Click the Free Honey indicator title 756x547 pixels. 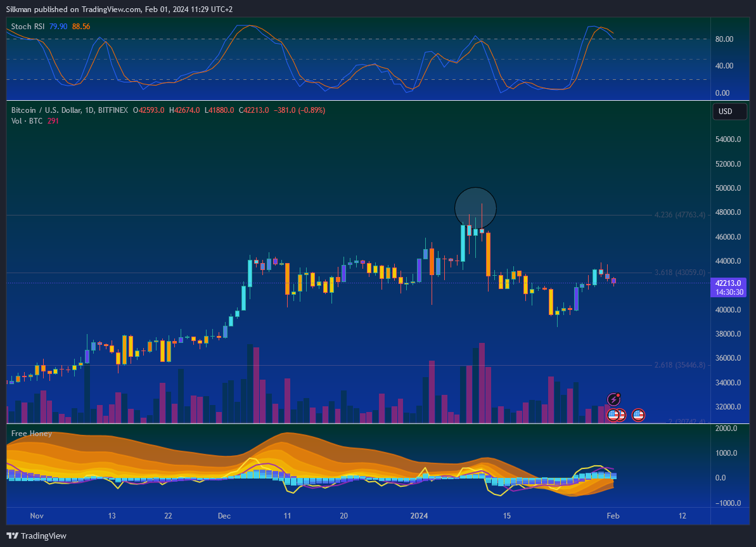(x=31, y=433)
